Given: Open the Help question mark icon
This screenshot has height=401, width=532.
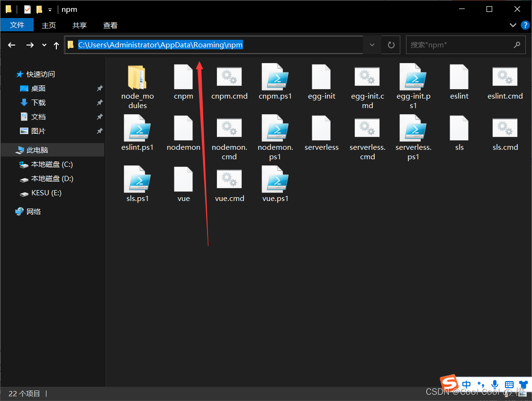Looking at the screenshot, I should 525,25.
